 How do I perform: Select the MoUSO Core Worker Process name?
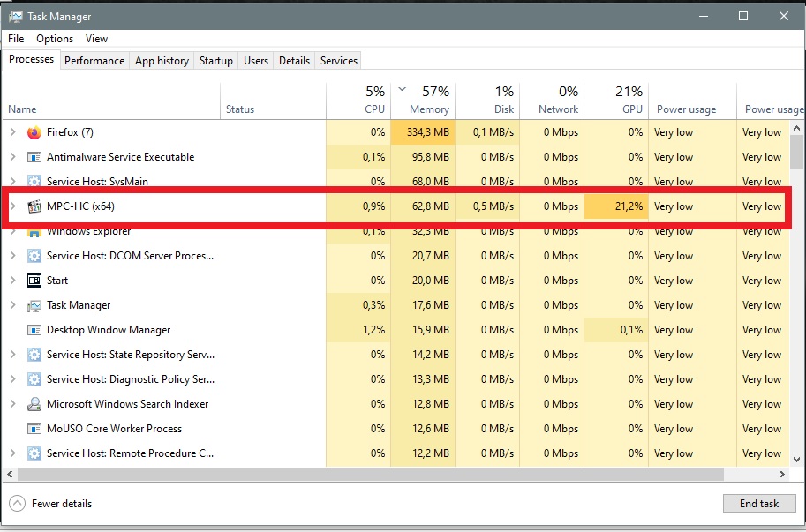coord(114,429)
